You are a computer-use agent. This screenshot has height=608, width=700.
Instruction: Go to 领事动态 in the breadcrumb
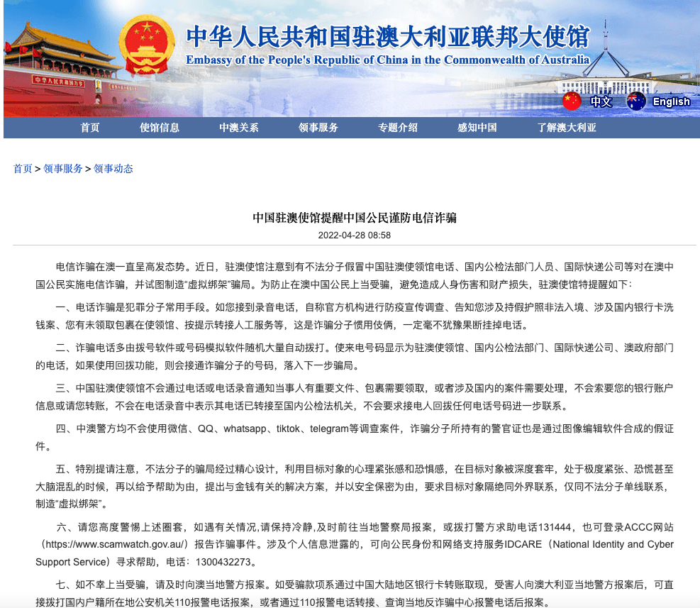pyautogui.click(x=113, y=169)
